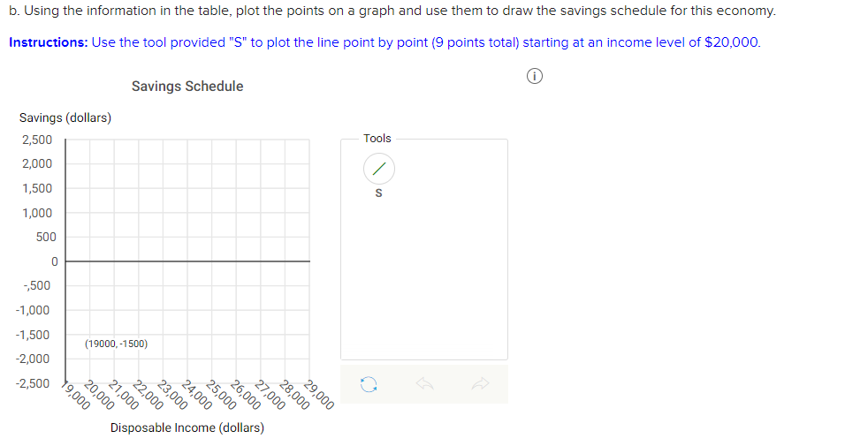Viewport: 868px width, 446px height.
Task: Click the Disposable Income axis title
Action: (187, 427)
